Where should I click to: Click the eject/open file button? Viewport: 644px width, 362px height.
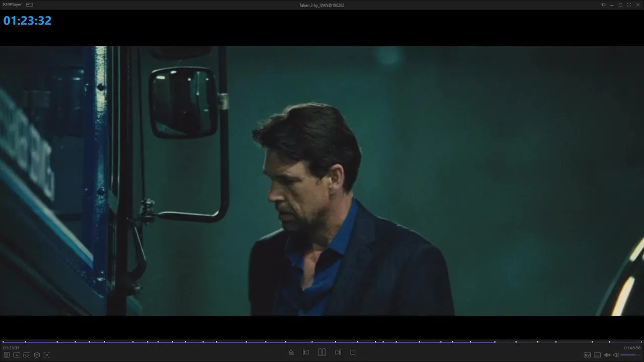pos(291,352)
